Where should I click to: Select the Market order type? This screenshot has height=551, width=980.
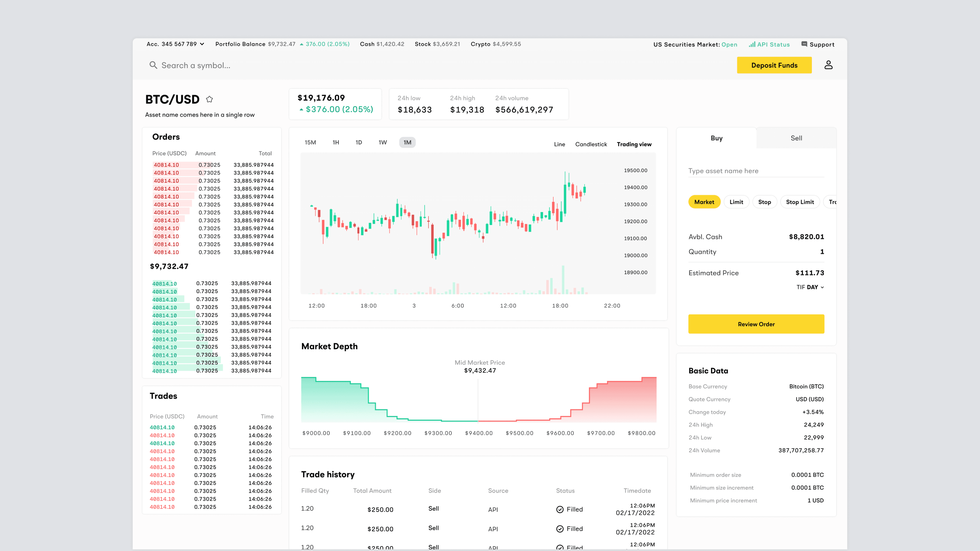click(704, 202)
